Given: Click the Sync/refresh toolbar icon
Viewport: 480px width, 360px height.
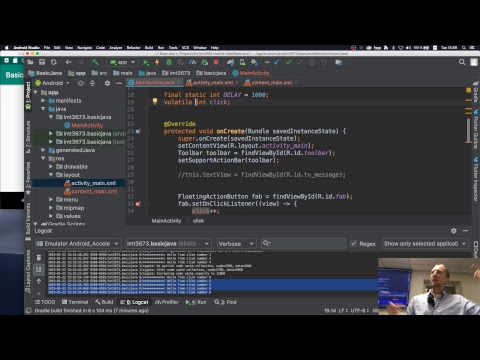Looking at the screenshot, I should tap(54, 62).
